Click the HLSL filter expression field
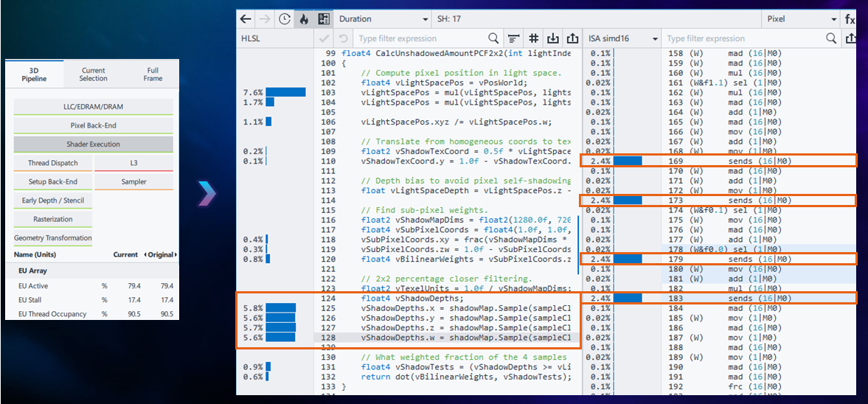The height and width of the screenshot is (404, 868). (420, 38)
